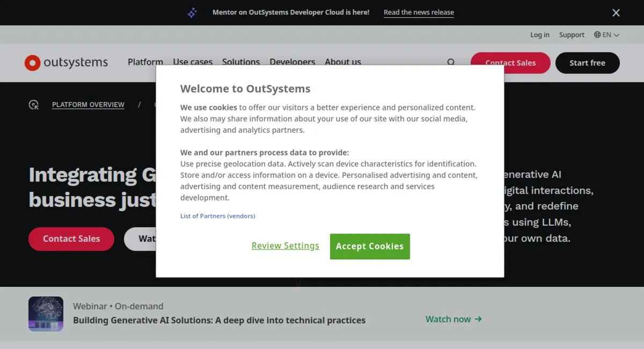Open the Solutions menu
The image size is (644, 349).
click(x=241, y=62)
